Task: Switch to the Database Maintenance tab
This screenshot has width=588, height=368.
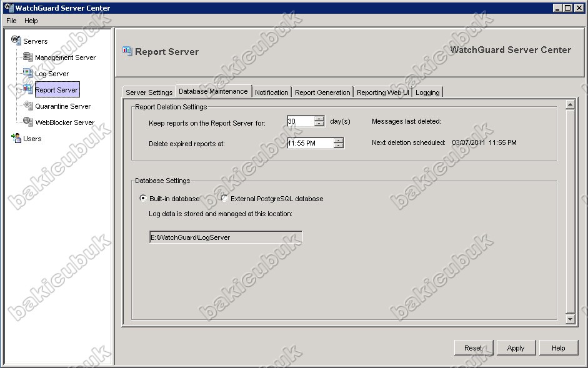Action: pyautogui.click(x=213, y=91)
